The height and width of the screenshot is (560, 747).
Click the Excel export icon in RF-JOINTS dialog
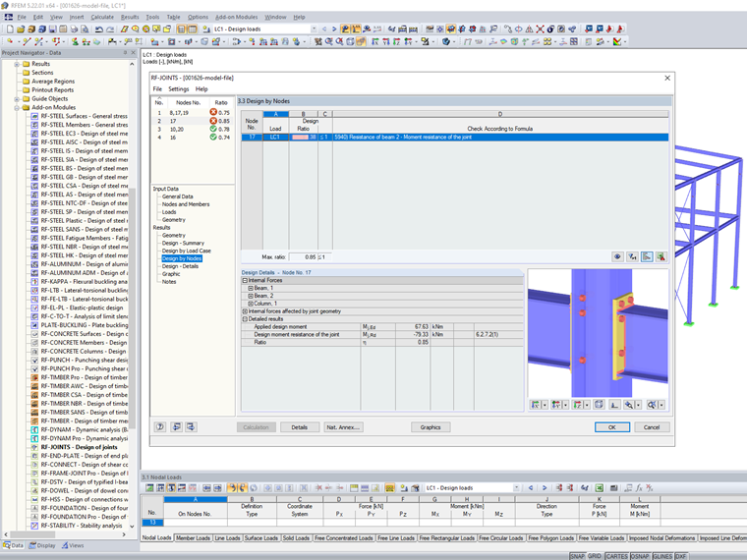coord(661,256)
